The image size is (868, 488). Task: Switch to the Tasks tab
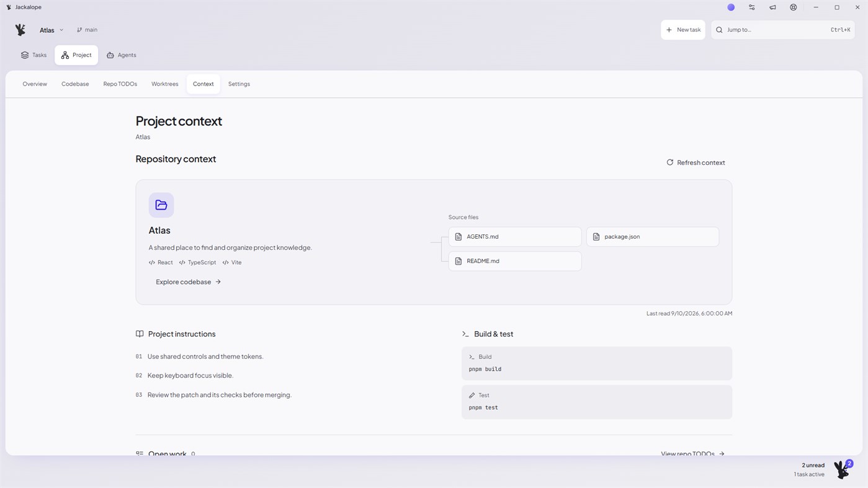[34, 55]
